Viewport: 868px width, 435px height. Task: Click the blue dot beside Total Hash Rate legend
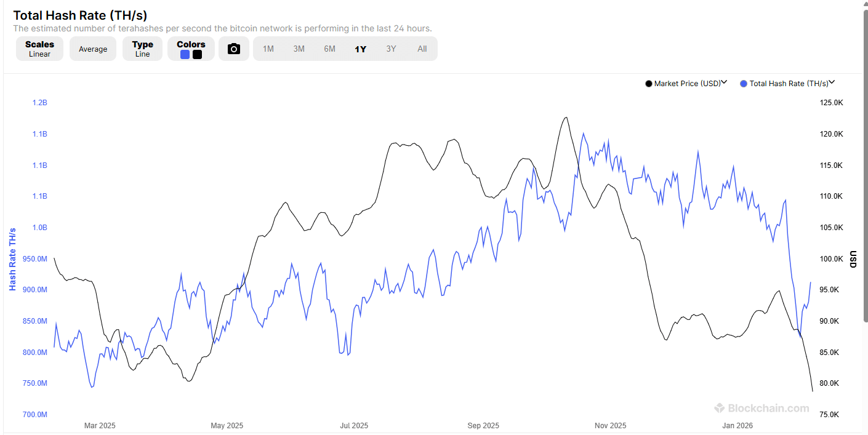coord(744,83)
